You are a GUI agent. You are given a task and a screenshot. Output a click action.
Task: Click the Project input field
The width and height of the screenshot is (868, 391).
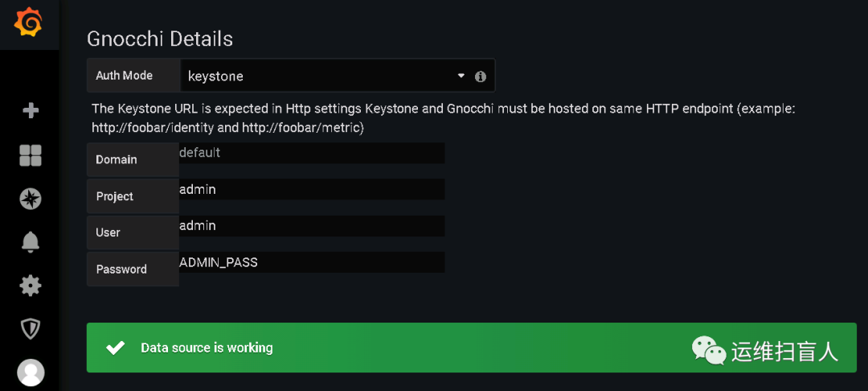[312, 190]
